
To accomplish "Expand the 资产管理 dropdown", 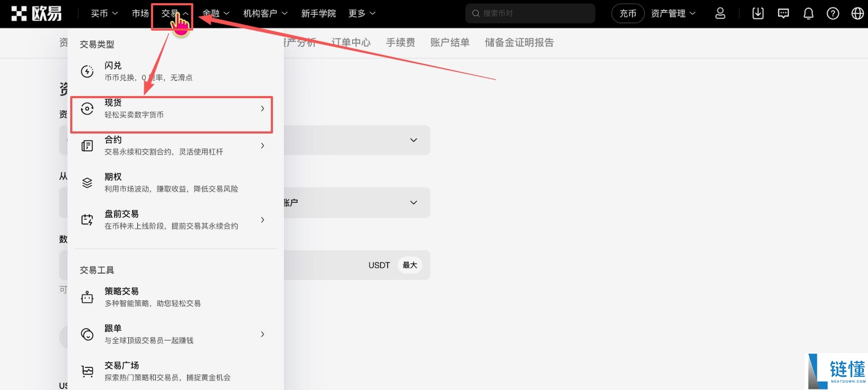I will [x=673, y=13].
